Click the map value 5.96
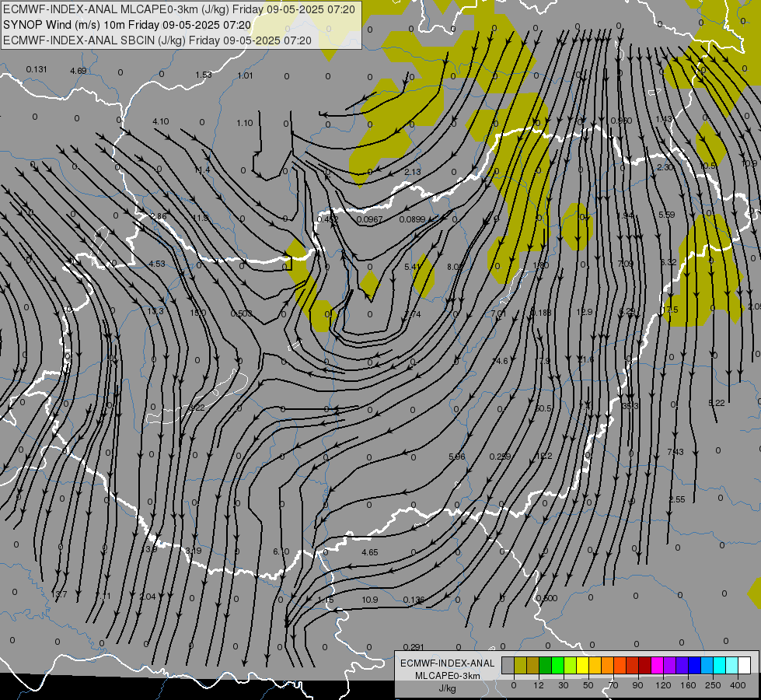This screenshot has height=700, width=761. (457, 457)
